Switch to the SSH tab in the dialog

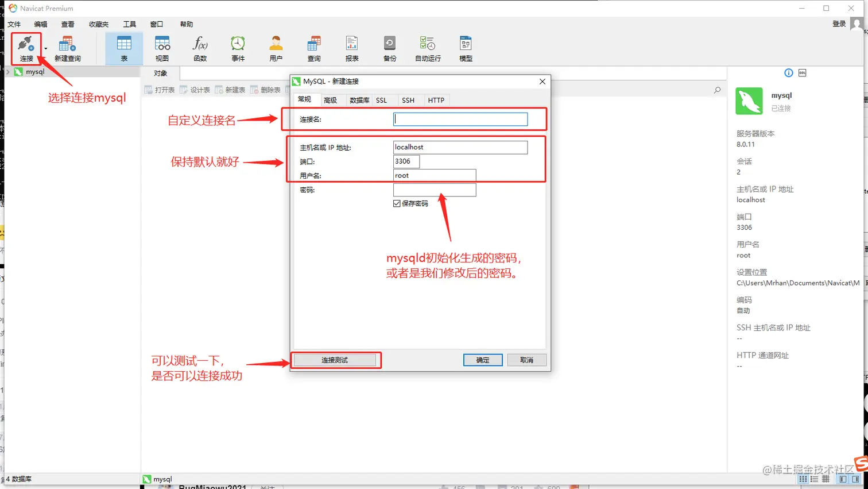408,100
